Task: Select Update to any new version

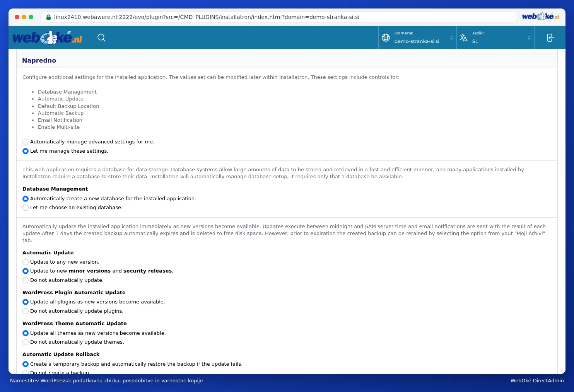Action: pyautogui.click(x=26, y=262)
